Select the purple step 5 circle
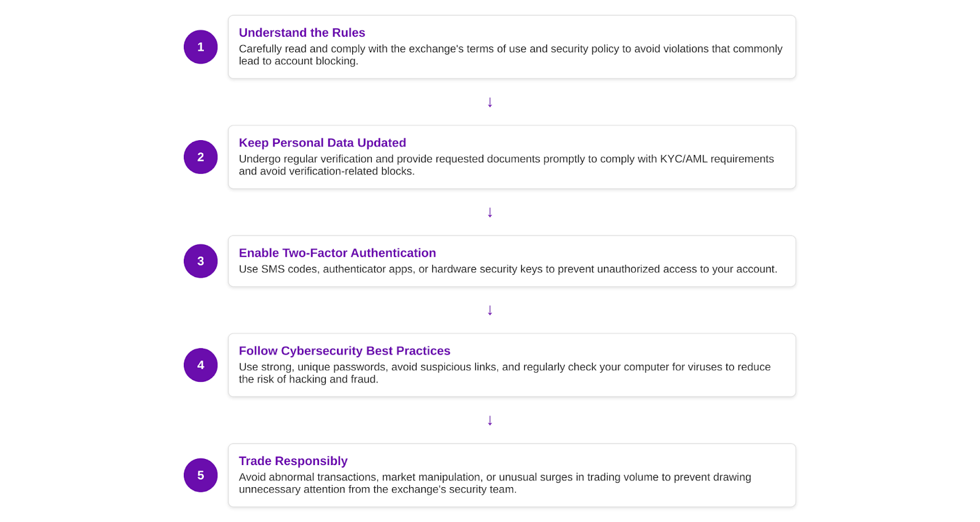Viewport: 980px width, 522px height. pyautogui.click(x=200, y=475)
